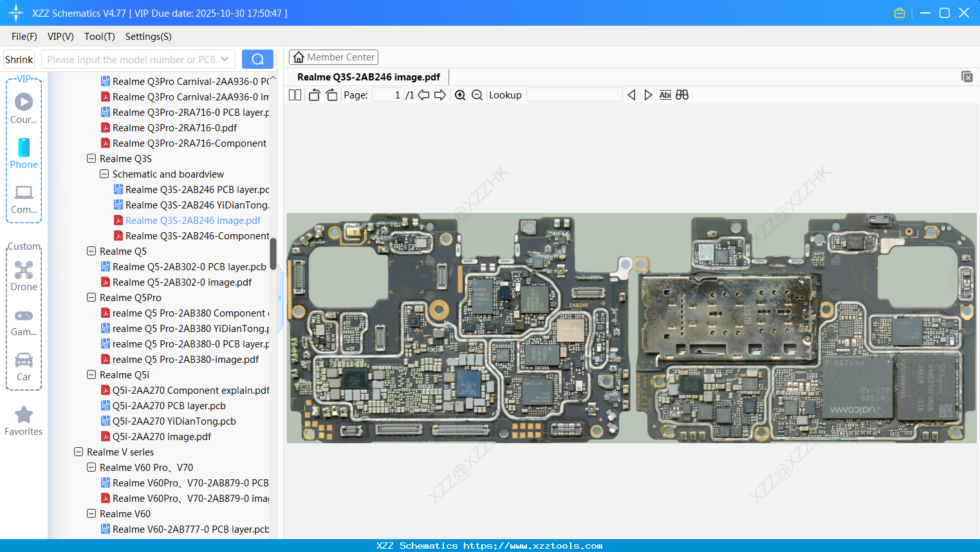
Task: Open the Tool(T) menu
Action: 99,37
